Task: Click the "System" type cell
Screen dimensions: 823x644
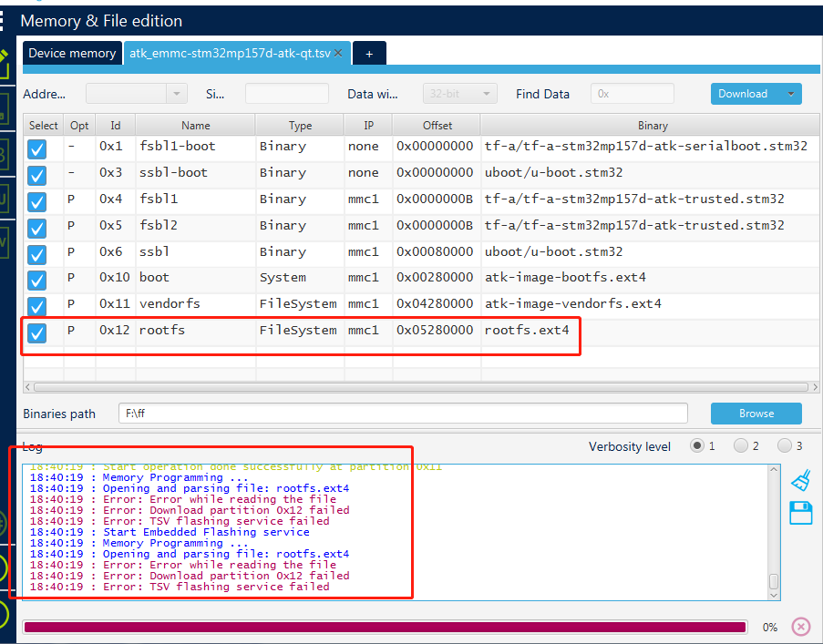Action: pyautogui.click(x=300, y=278)
